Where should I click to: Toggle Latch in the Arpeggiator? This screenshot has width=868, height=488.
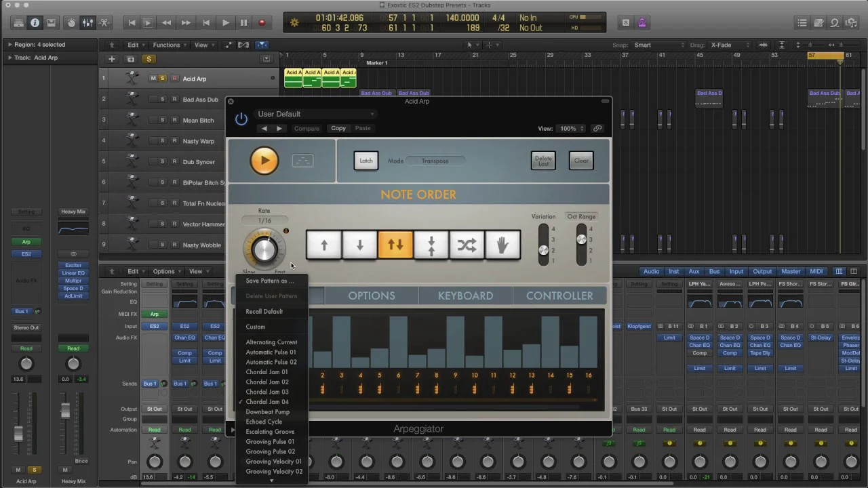(x=366, y=161)
